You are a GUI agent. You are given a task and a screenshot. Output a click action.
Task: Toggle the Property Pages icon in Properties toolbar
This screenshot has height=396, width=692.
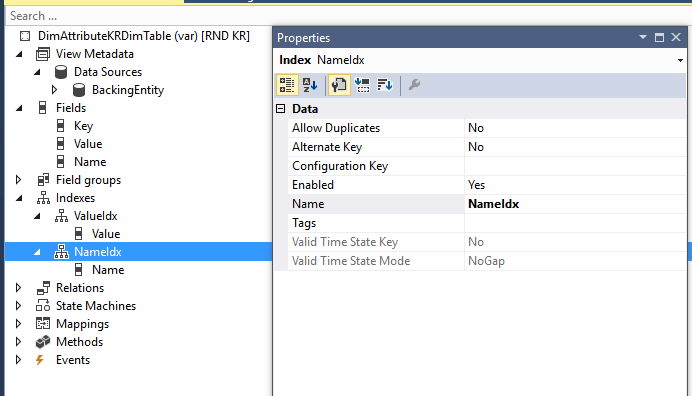click(x=339, y=85)
